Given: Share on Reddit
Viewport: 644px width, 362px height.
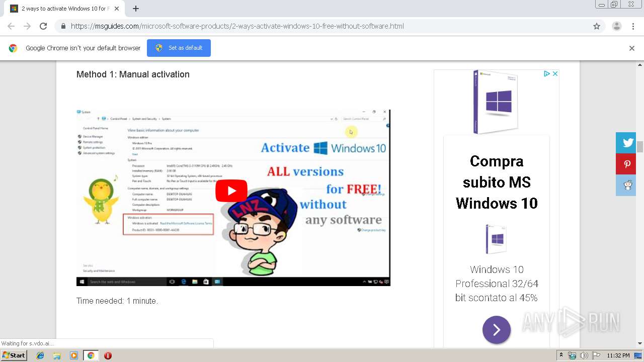Looking at the screenshot, I should [x=627, y=185].
